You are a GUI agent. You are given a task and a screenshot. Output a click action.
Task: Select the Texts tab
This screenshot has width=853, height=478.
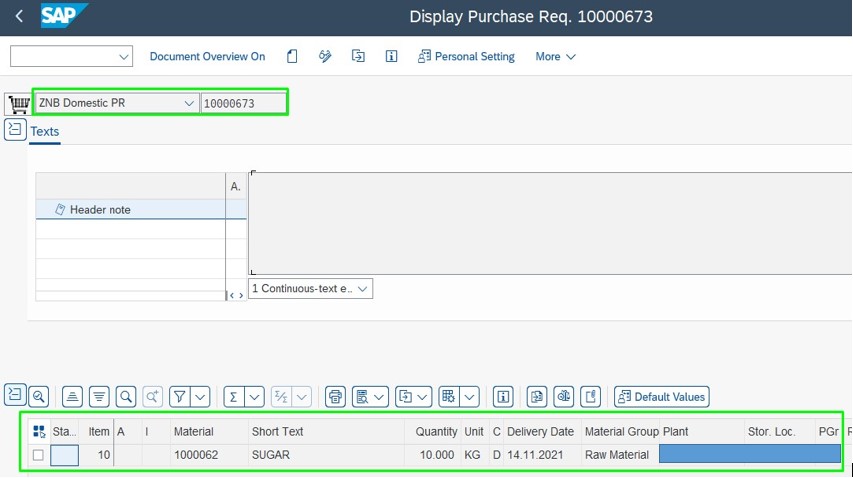(45, 132)
